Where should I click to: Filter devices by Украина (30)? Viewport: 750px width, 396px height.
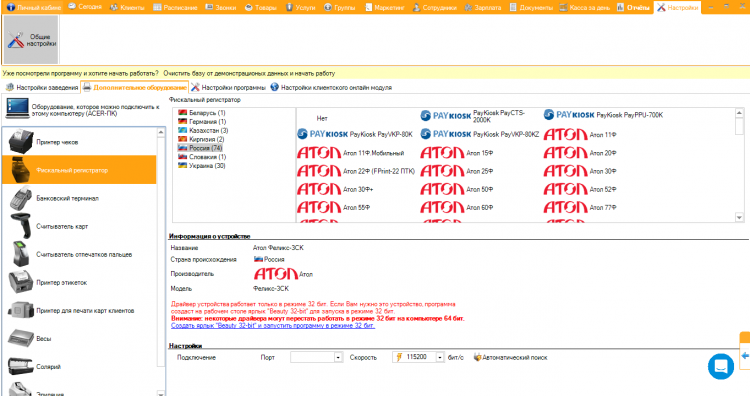202,165
